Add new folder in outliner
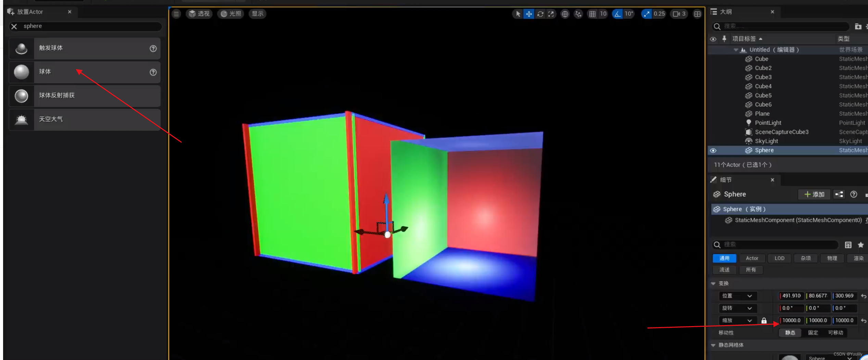Image resolution: width=868 pixels, height=360 pixels. click(x=858, y=26)
